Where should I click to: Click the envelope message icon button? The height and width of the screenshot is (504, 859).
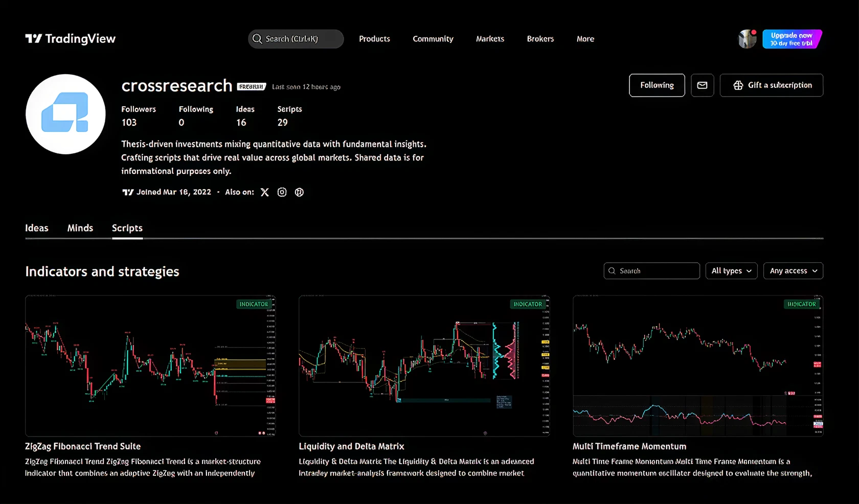[702, 85]
